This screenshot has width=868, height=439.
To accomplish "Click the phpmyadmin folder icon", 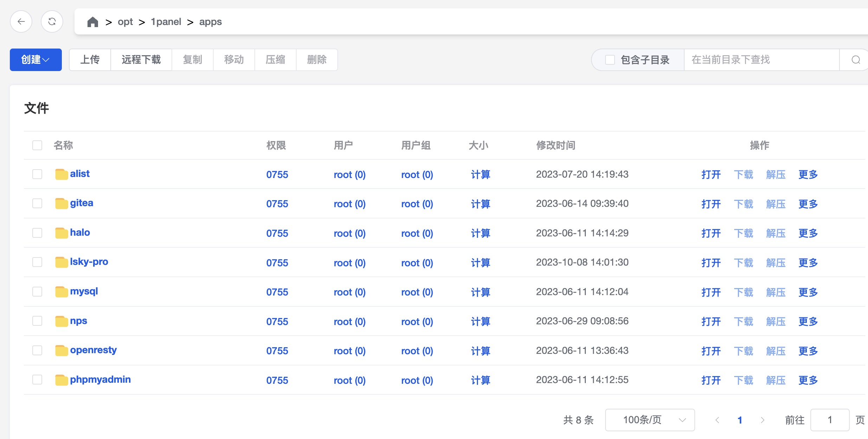I will [61, 380].
